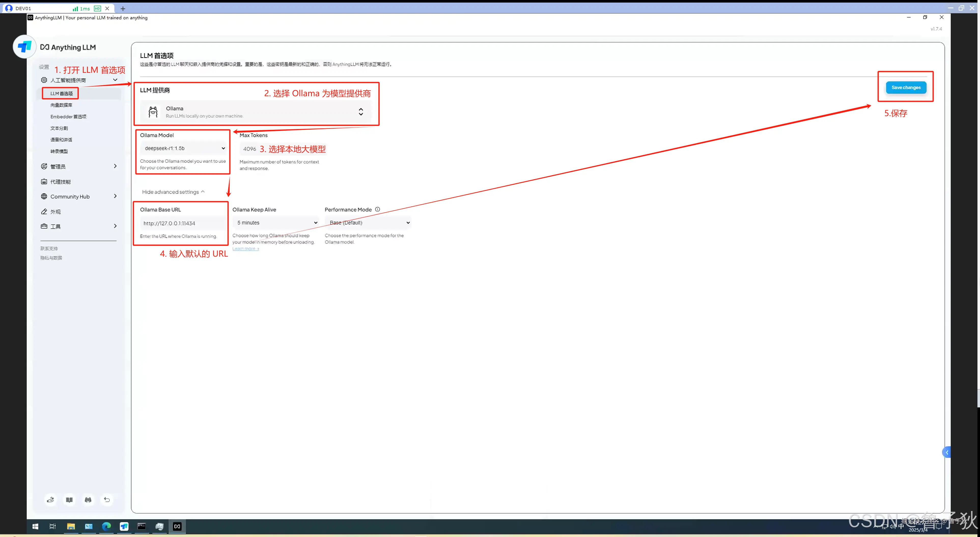Open the Ollama Model dropdown
Image resolution: width=980 pixels, height=537 pixels.
184,148
